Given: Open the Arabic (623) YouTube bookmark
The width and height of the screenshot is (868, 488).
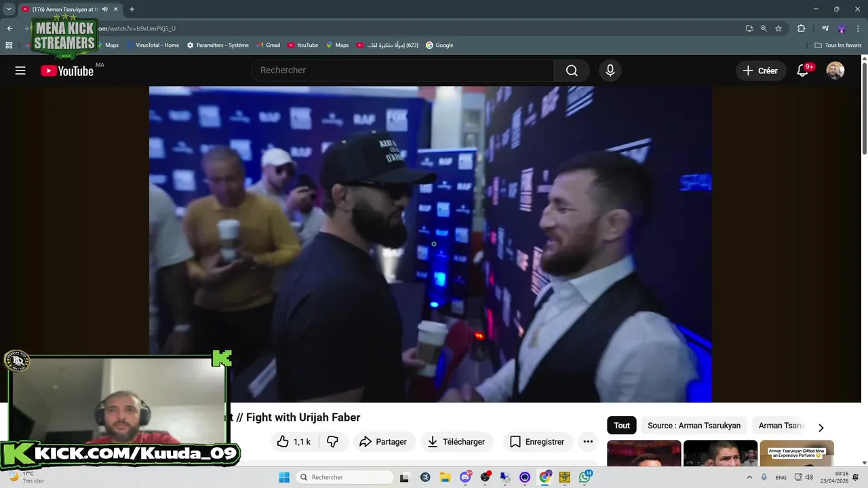Looking at the screenshot, I should (x=387, y=45).
